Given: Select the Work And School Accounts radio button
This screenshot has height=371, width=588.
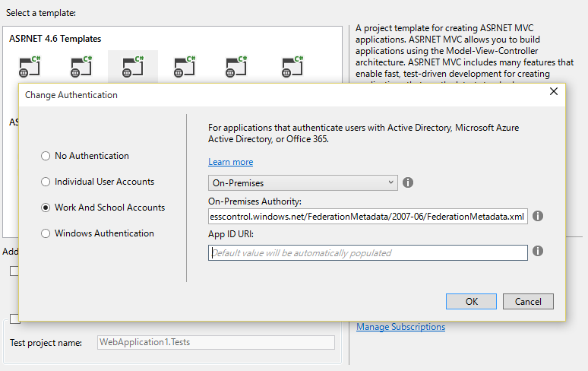Looking at the screenshot, I should (46, 208).
